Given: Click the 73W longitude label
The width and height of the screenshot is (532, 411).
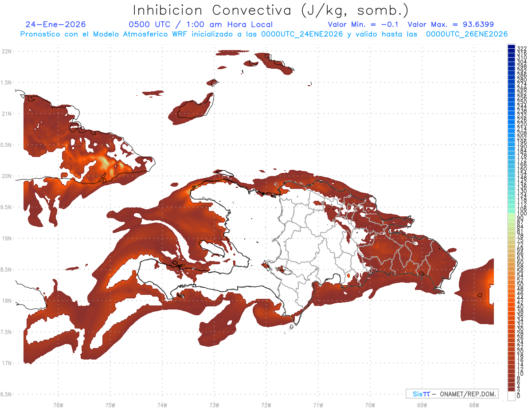Looking at the screenshot, I should (x=214, y=405).
